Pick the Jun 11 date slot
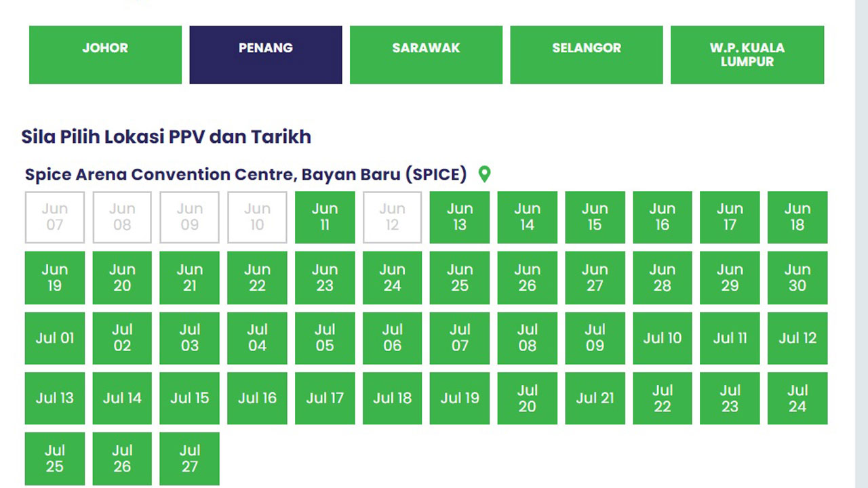The image size is (868, 488). click(x=325, y=217)
